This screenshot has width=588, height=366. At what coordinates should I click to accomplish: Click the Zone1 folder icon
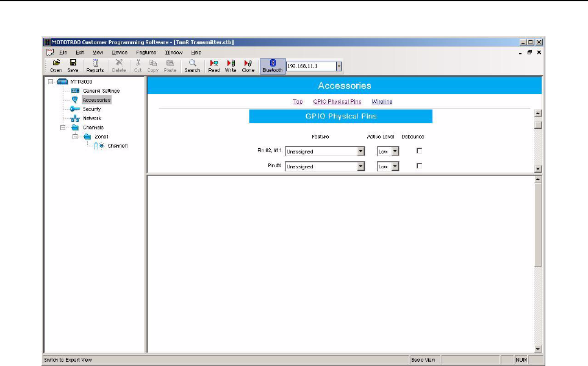tap(87, 137)
